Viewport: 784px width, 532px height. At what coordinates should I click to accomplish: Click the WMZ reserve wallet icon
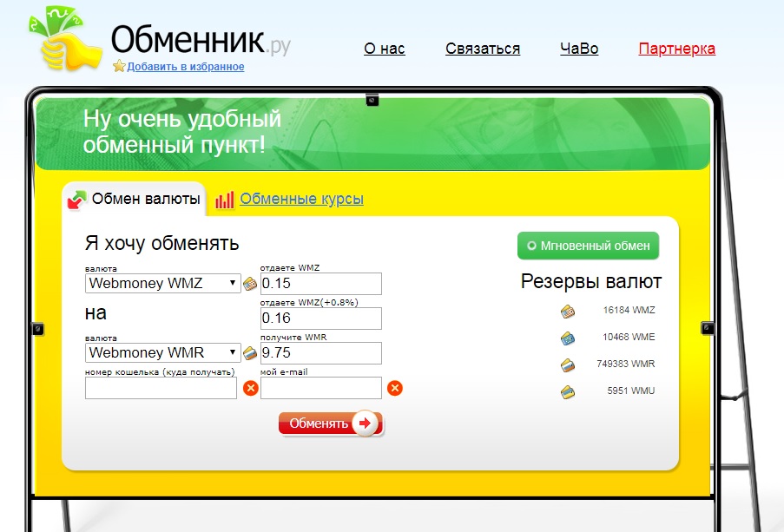[x=568, y=312]
